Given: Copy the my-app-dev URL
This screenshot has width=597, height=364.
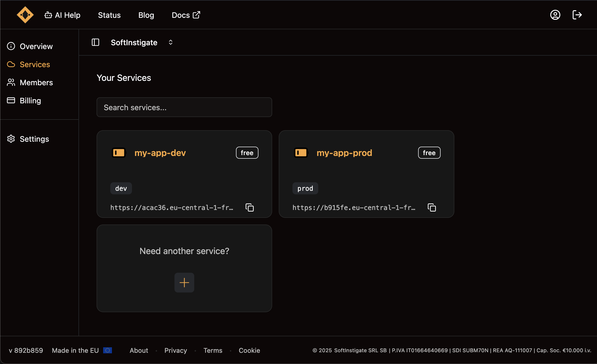Looking at the screenshot, I should point(249,207).
